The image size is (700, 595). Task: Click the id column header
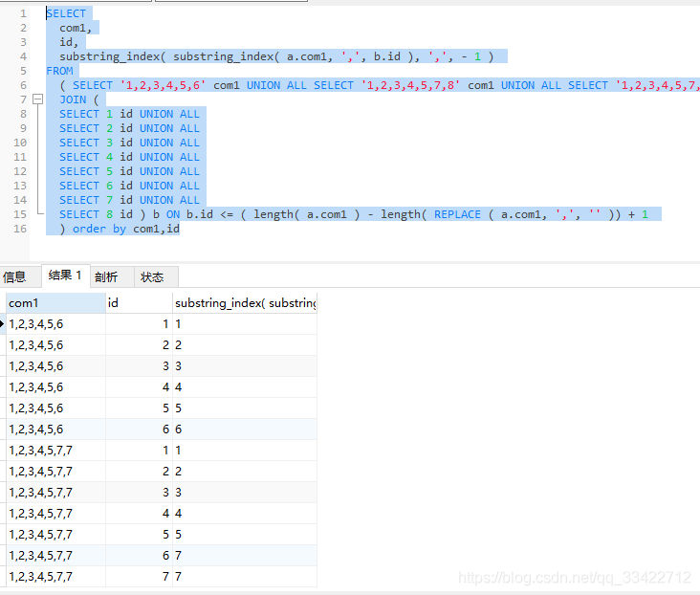pos(139,303)
